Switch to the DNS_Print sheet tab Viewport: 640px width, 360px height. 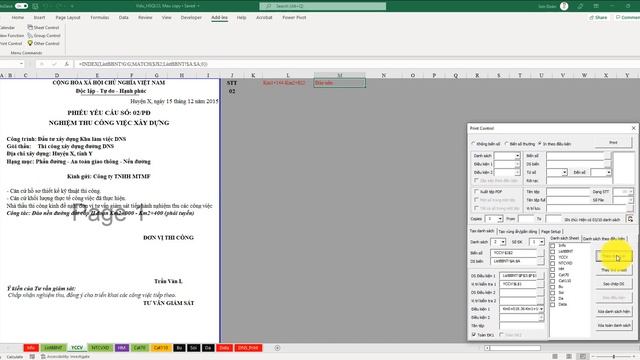pos(248,348)
